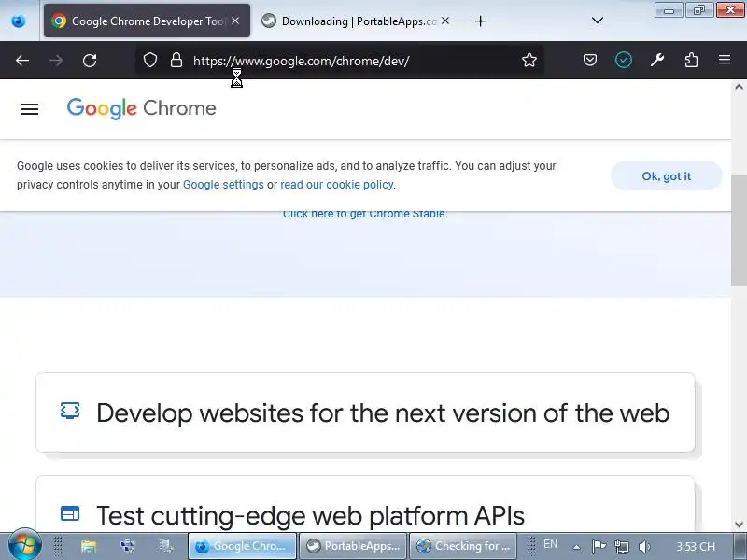Expand the List all tabs dropdown arrow

tap(597, 21)
